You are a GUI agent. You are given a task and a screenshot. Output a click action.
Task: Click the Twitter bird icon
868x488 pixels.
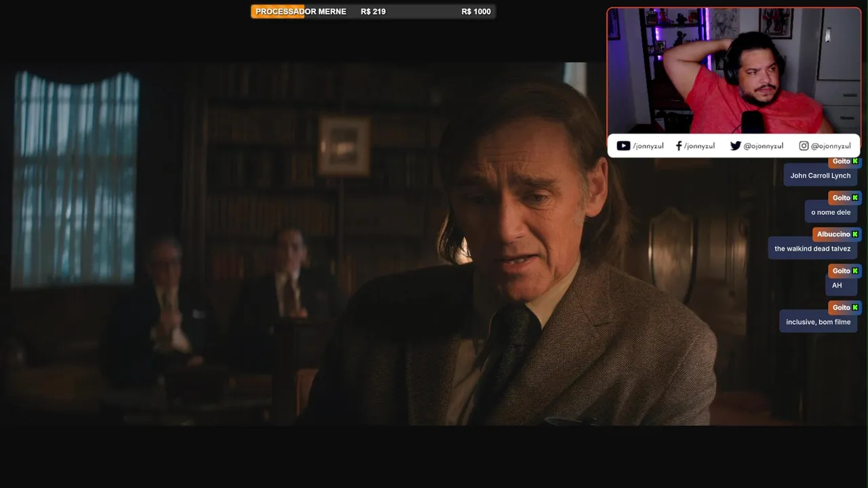pyautogui.click(x=735, y=146)
